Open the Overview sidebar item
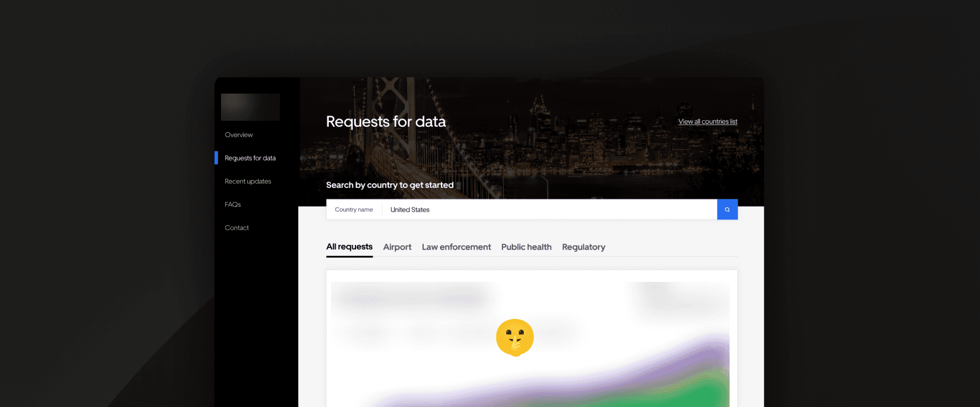The width and height of the screenshot is (980, 407). pos(238,135)
